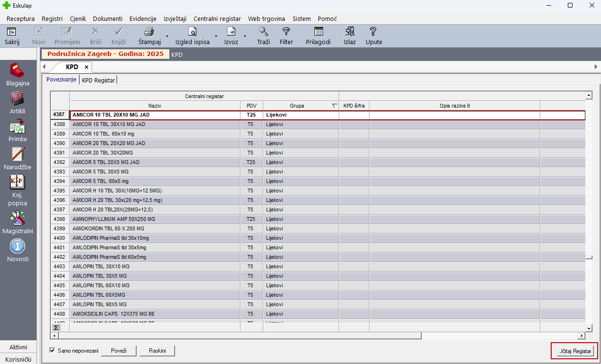
Task: Open the Narudžbe orders icon
Action: (x=18, y=155)
